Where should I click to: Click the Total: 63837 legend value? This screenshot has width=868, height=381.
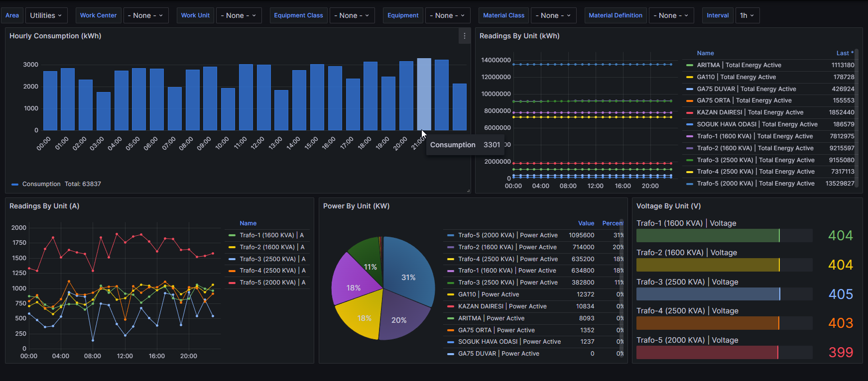[83, 184]
